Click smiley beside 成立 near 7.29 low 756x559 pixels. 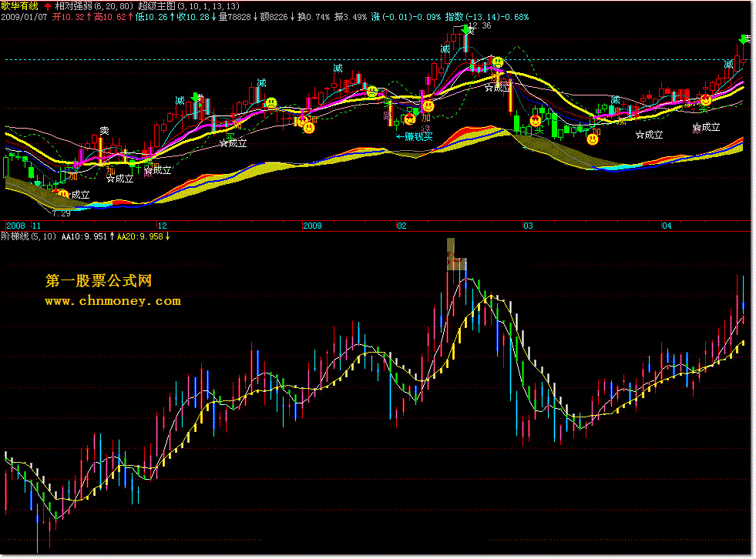63,194
